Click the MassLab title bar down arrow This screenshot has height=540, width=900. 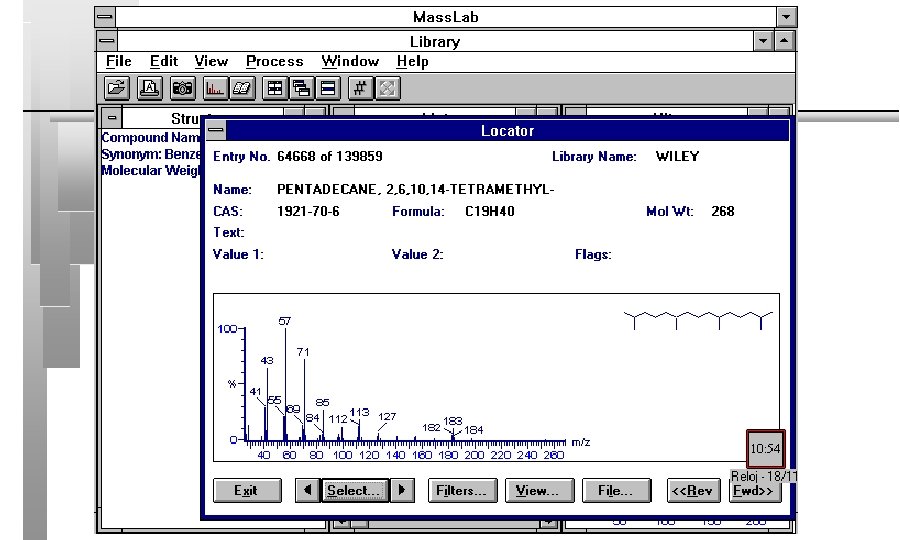[786, 17]
